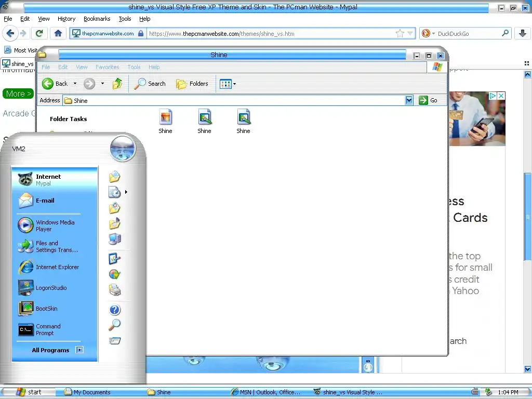Go Up one folder in Shine window
The image size is (532, 399).
pyautogui.click(x=117, y=84)
